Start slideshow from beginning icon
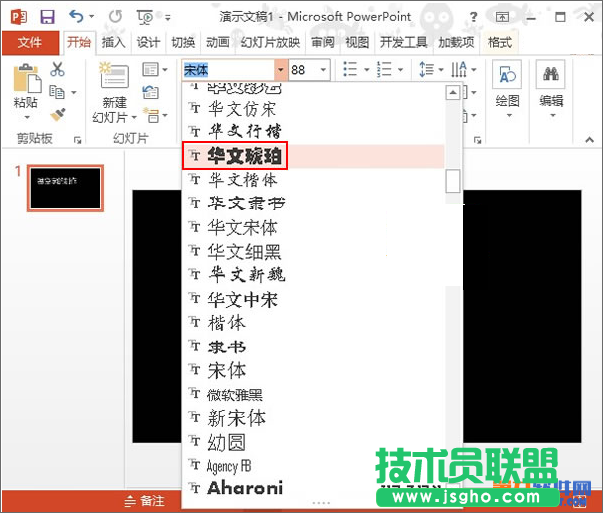This screenshot has height=513, width=603. tap(145, 17)
